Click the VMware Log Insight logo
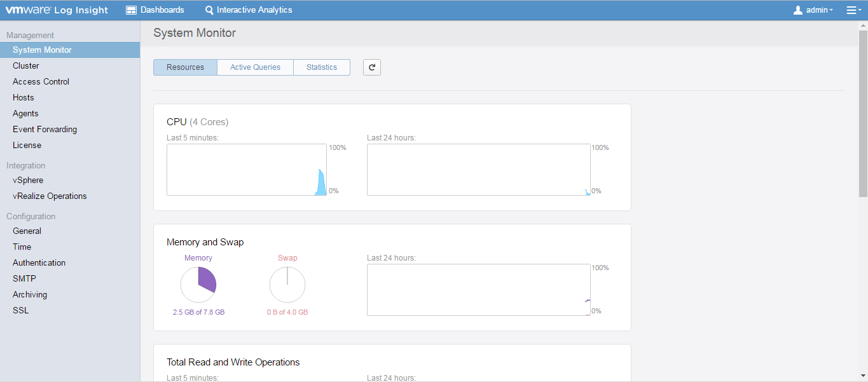 [57, 10]
